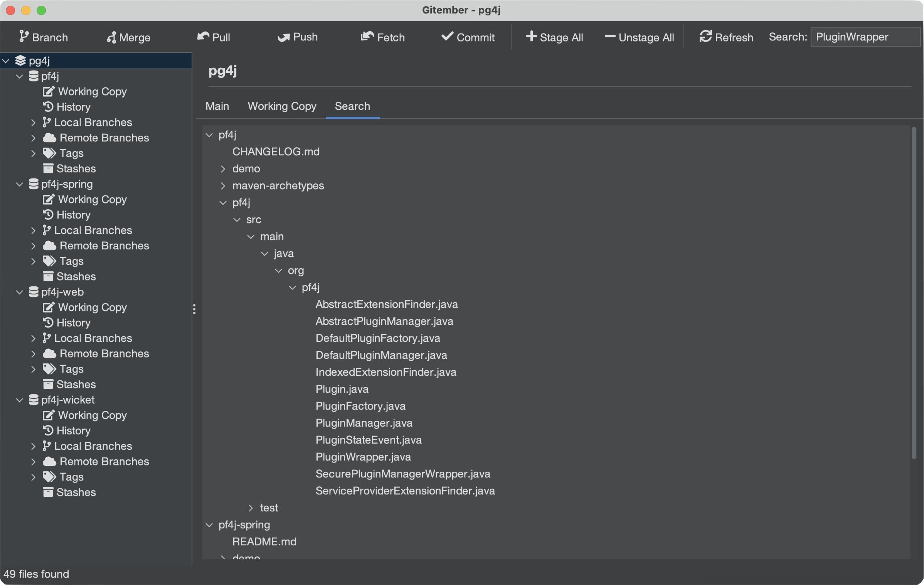This screenshot has height=585, width=924.
Task: Click the Pull arrow icon
Action: tap(203, 37)
